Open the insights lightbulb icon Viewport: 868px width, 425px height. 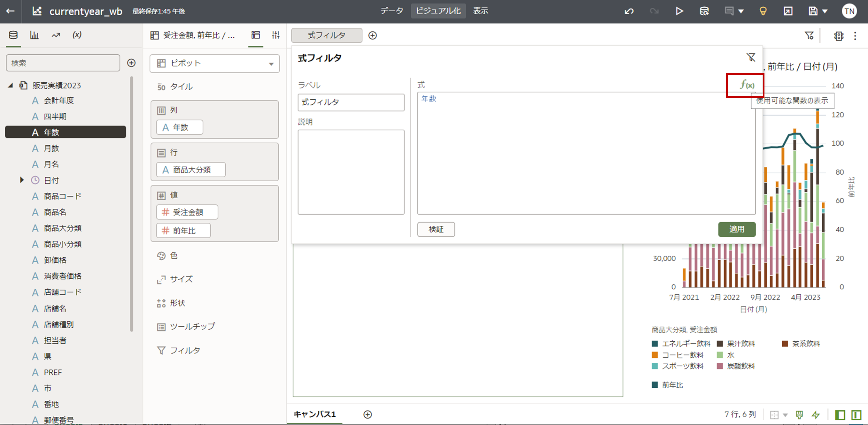(763, 11)
